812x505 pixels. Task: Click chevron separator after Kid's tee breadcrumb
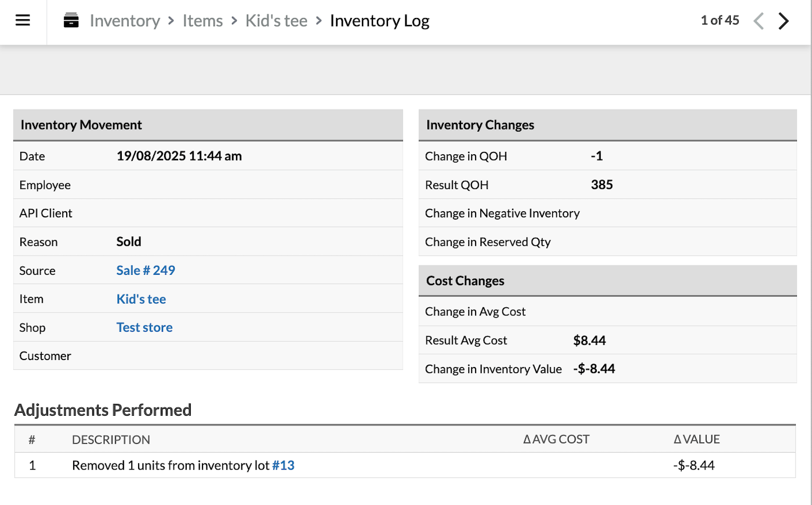(x=319, y=21)
